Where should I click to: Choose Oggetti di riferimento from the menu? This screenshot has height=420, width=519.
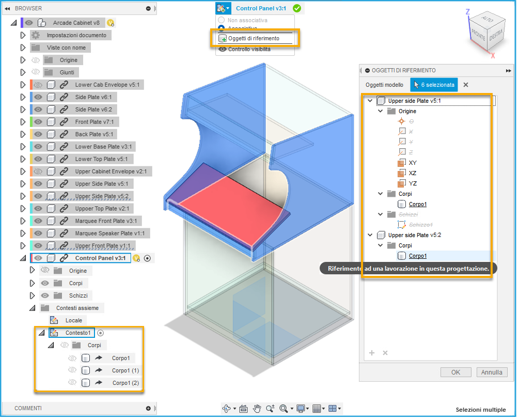(255, 39)
